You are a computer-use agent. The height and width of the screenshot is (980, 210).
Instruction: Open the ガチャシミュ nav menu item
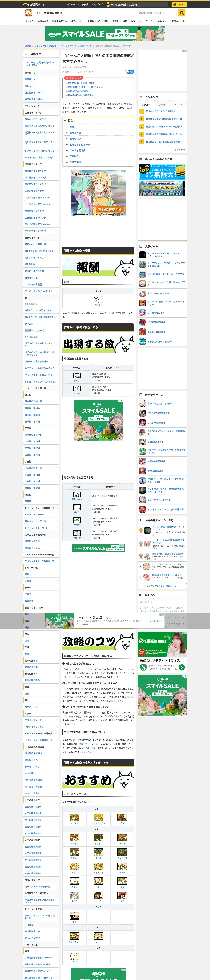[77, 21]
